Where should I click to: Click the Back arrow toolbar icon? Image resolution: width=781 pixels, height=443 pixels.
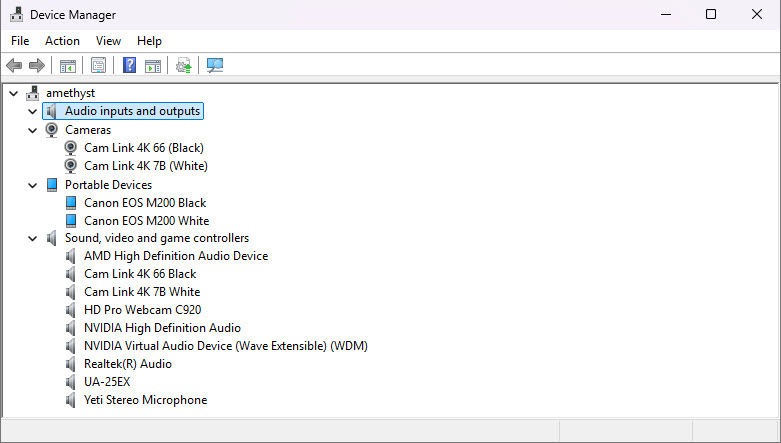[x=14, y=66]
